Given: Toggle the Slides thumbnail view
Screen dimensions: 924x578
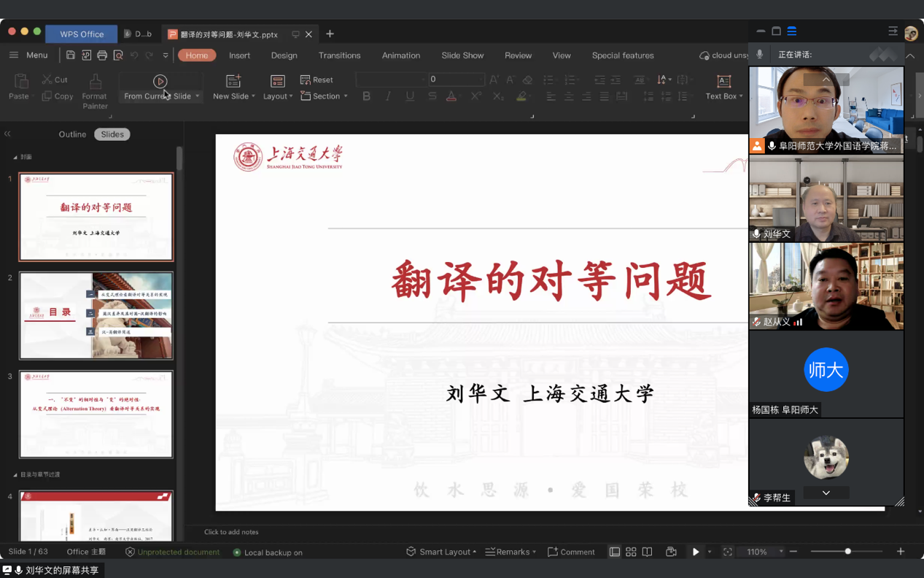Looking at the screenshot, I should click(112, 134).
